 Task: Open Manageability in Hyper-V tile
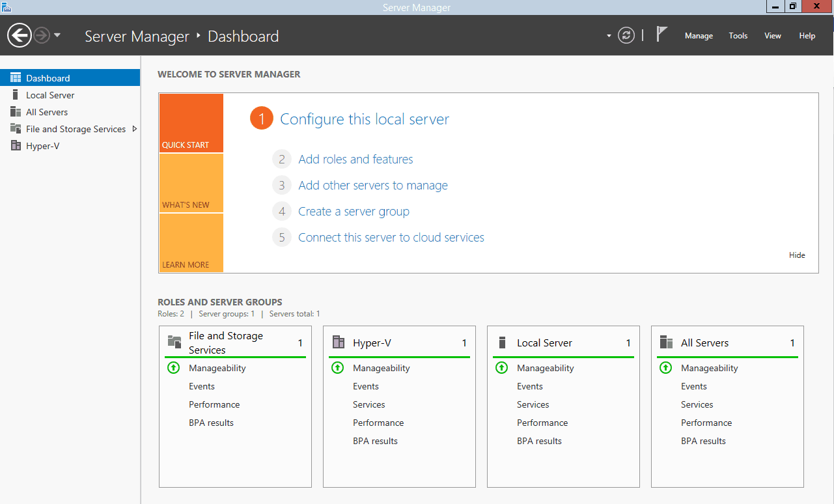click(382, 368)
